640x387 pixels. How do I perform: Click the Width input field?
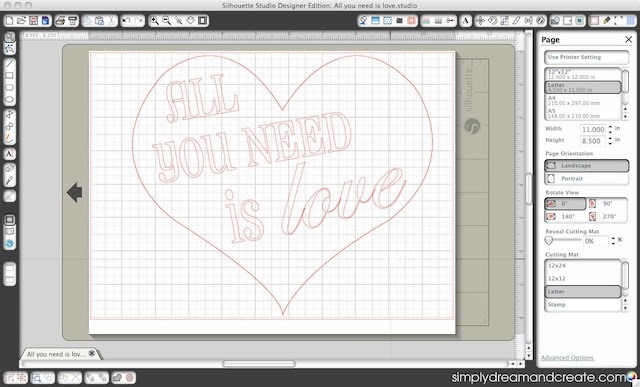593,129
